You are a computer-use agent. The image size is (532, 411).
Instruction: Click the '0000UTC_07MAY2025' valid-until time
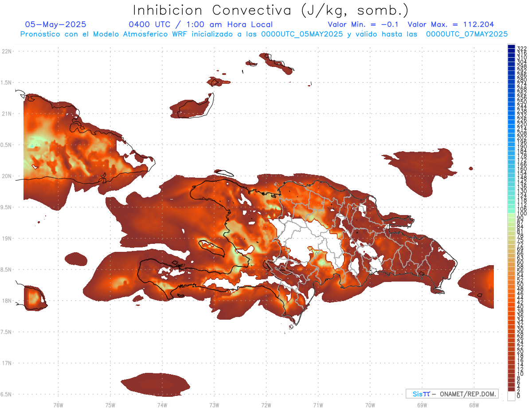pos(467,34)
